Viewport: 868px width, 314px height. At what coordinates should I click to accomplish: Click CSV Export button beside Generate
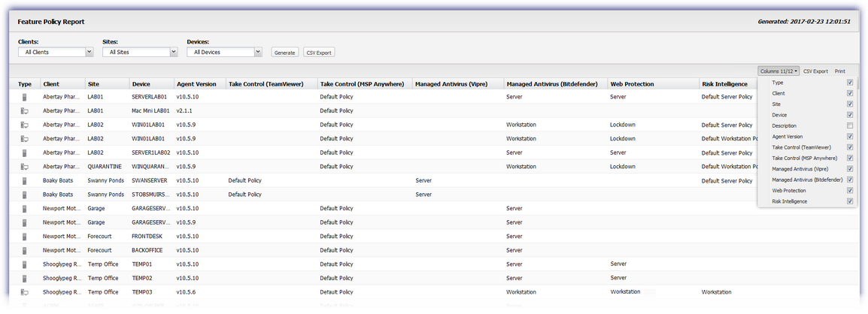pos(319,53)
